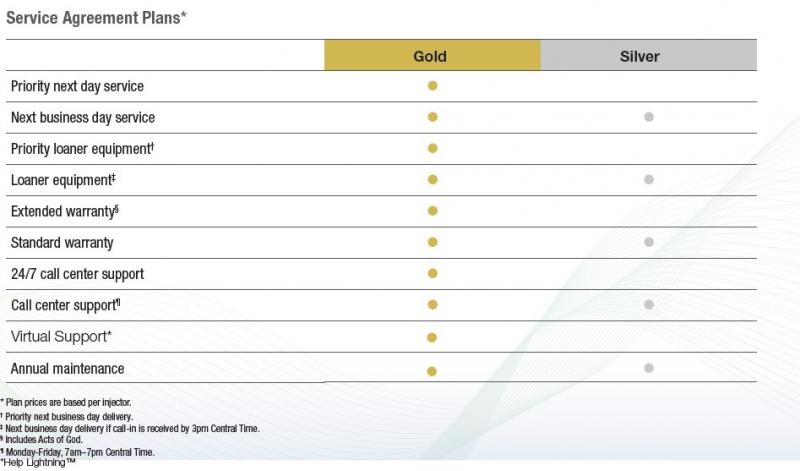Click Gold dot for Priority loaner equipment
This screenshot has width=800, height=471.
click(432, 148)
